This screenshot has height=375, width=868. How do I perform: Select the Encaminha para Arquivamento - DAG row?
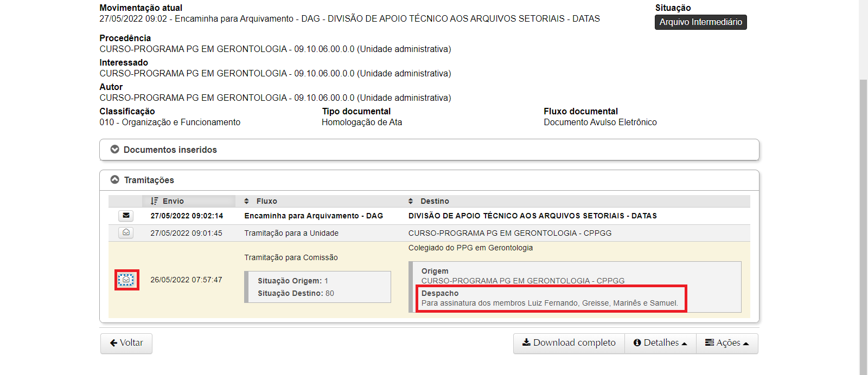click(314, 216)
